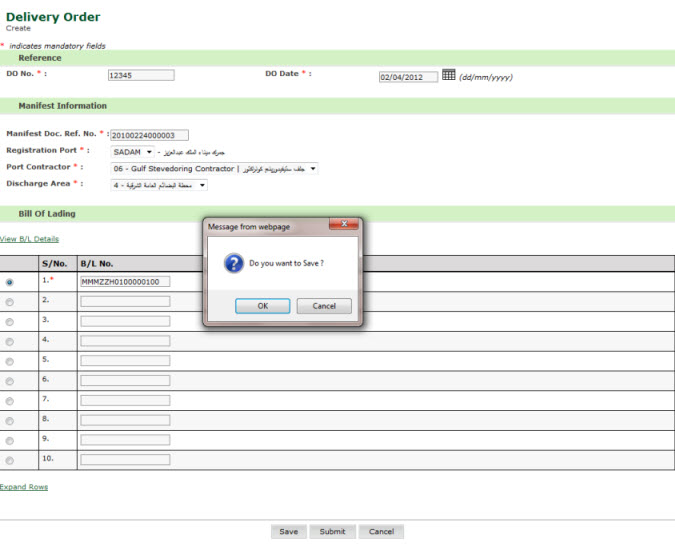Focus the DO No. input field
675x556 pixels.
[x=141, y=75]
